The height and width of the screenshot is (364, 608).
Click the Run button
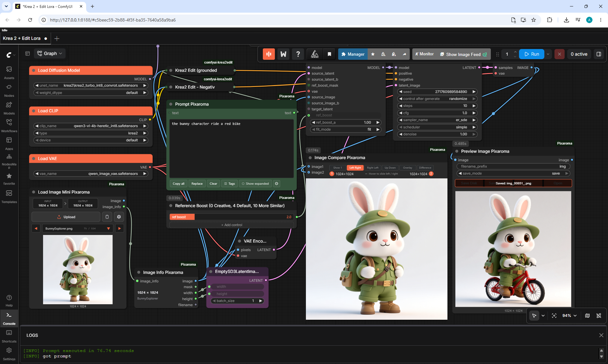point(532,54)
